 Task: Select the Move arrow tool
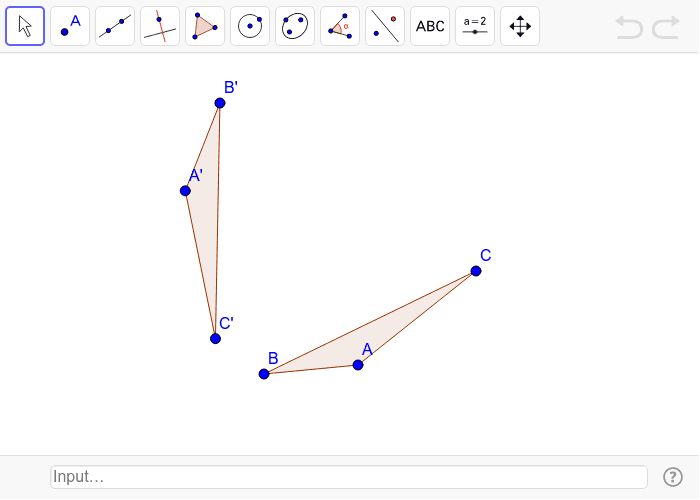[x=25, y=26]
